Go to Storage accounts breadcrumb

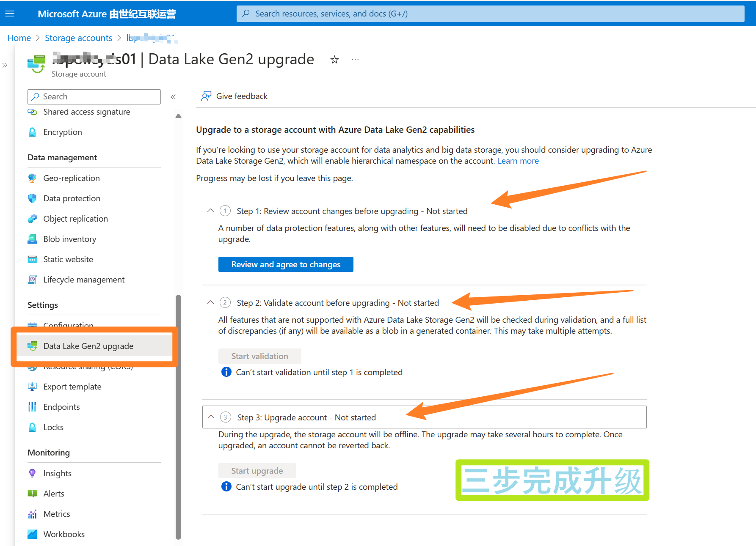[x=78, y=38]
